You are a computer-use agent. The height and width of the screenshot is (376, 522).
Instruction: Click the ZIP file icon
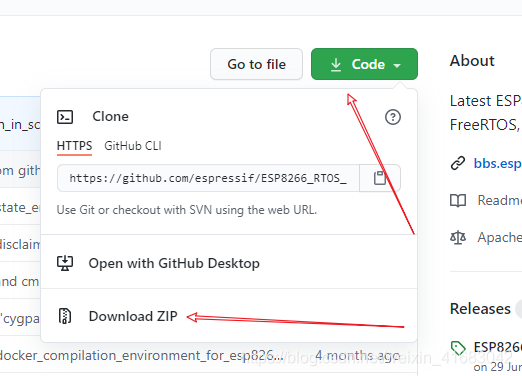[x=65, y=316]
